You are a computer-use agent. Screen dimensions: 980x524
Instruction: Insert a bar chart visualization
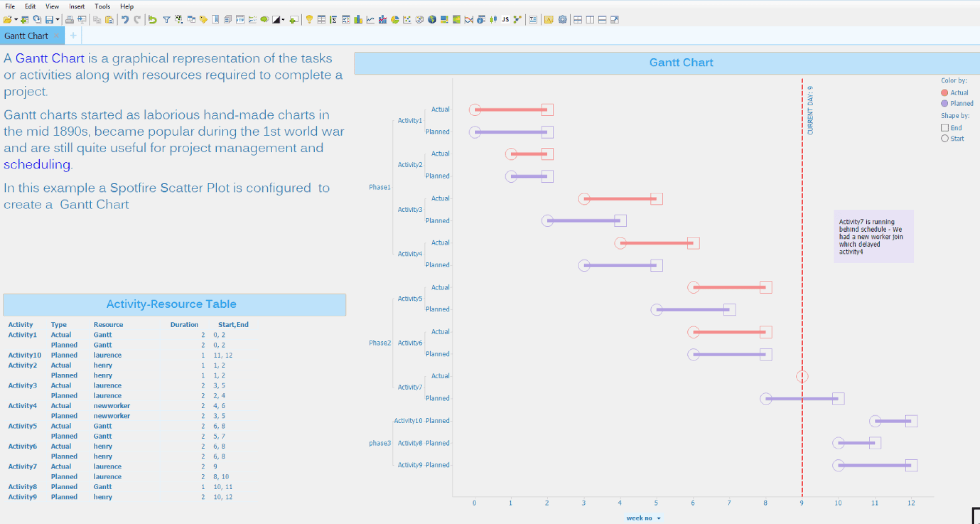358,20
